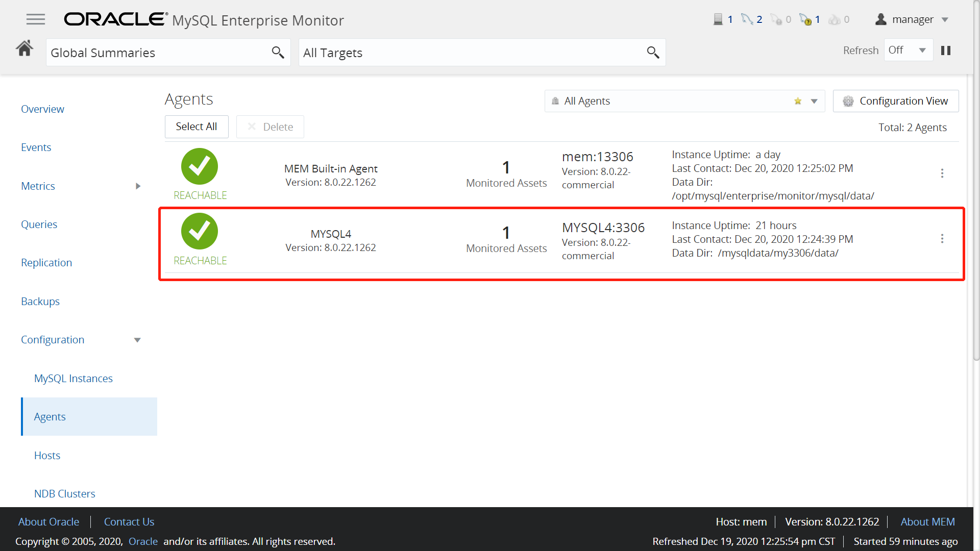
Task: Go to the home dashboard icon
Action: [x=24, y=49]
